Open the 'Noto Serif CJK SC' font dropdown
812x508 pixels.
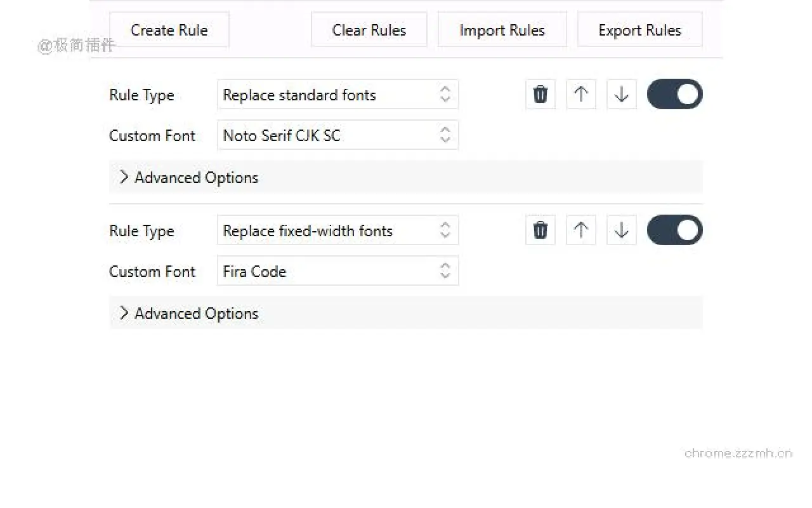click(337, 135)
